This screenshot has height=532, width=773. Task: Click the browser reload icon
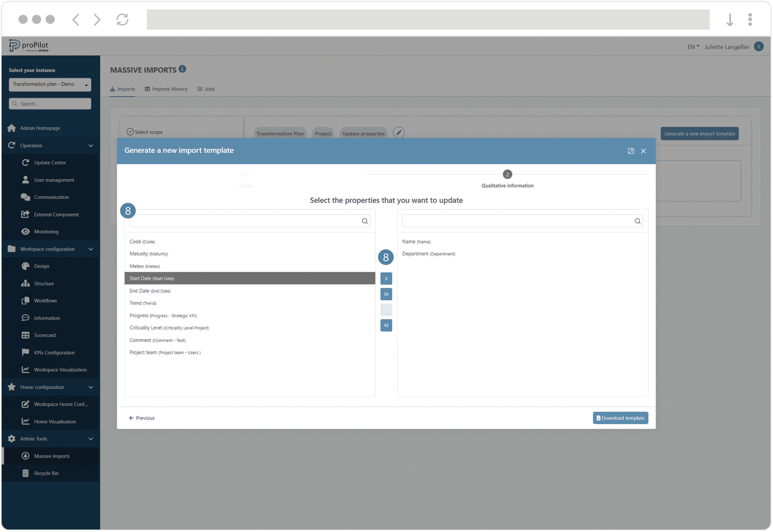122,19
